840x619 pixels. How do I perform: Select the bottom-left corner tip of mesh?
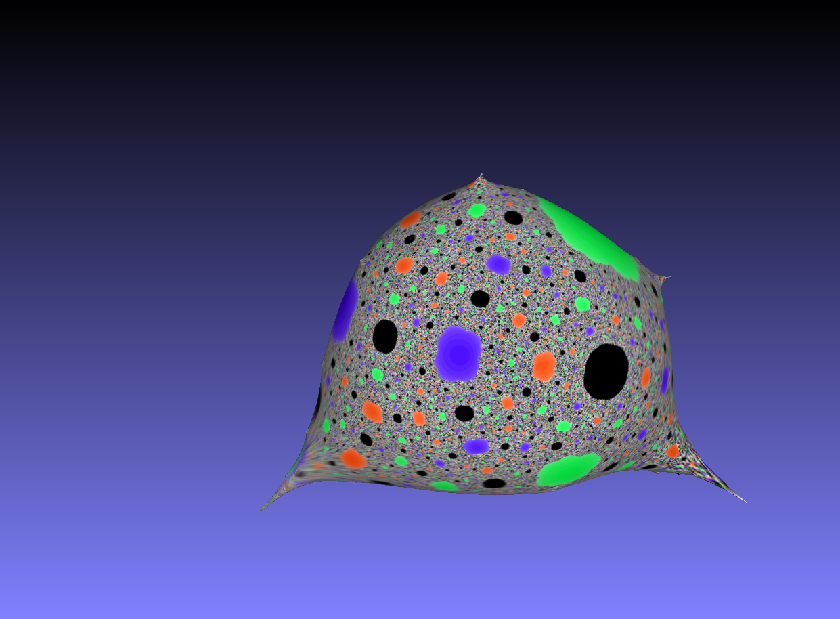(263, 509)
